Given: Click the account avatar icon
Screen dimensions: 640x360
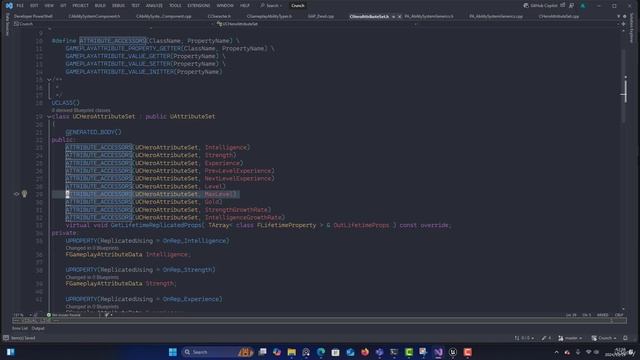Looking at the screenshot, I should click(x=583, y=6).
